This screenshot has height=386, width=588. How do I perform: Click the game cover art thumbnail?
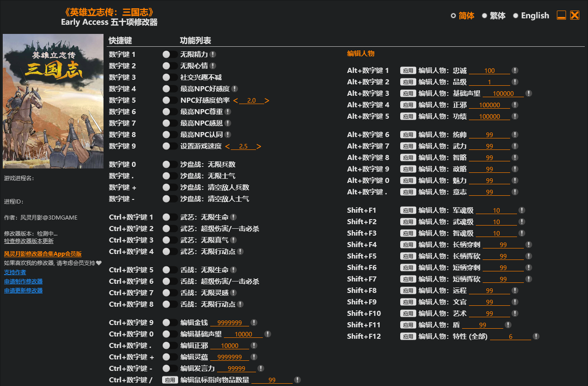53,101
